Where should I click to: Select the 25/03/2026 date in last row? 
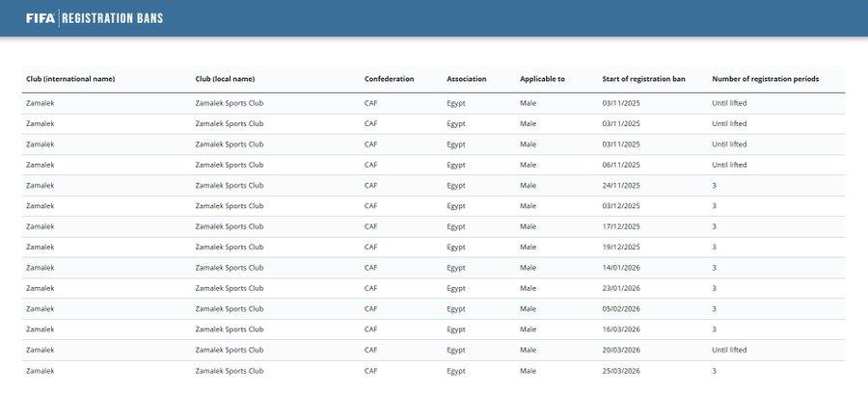[x=621, y=370]
